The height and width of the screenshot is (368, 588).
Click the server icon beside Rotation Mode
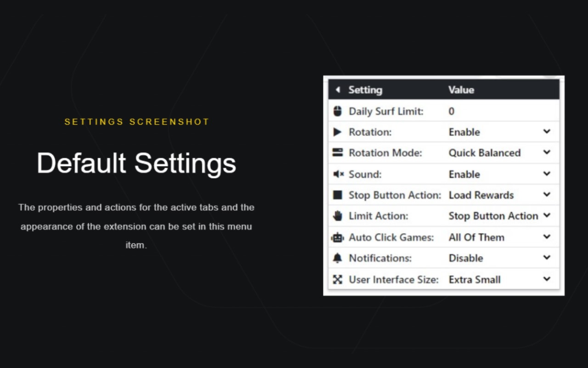point(338,153)
